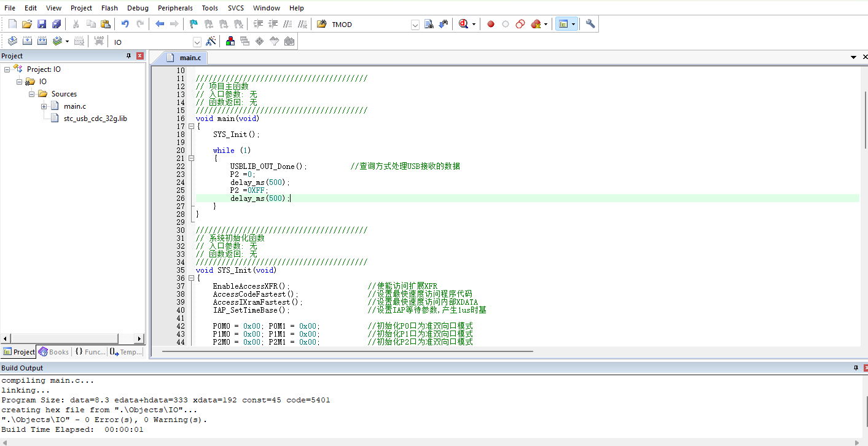The height and width of the screenshot is (446, 868).
Task: Switch to the Books tab
Action: 54,352
